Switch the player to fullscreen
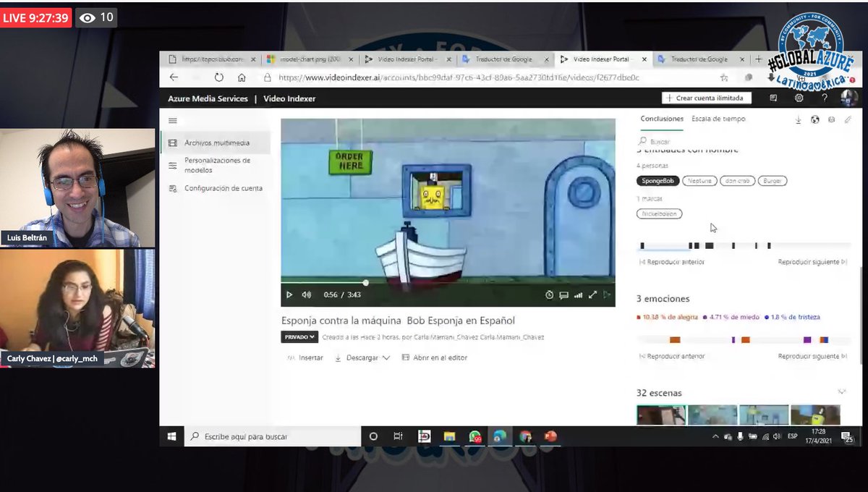Viewport: 868px width, 492px height. 592,294
